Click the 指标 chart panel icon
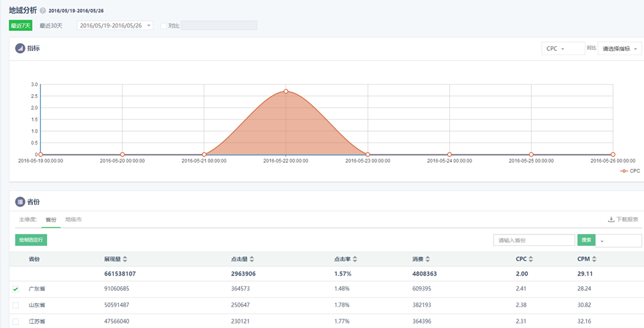The width and height of the screenshot is (644, 328). [x=20, y=48]
